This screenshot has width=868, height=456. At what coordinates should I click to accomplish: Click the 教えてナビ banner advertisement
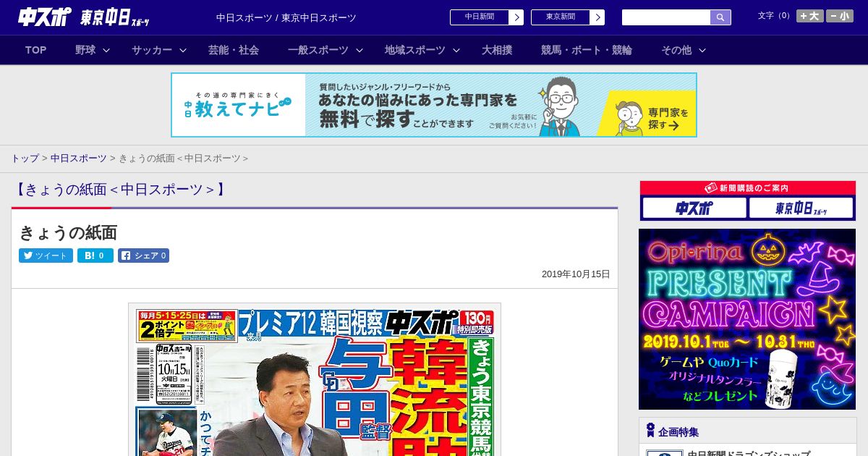(434, 105)
